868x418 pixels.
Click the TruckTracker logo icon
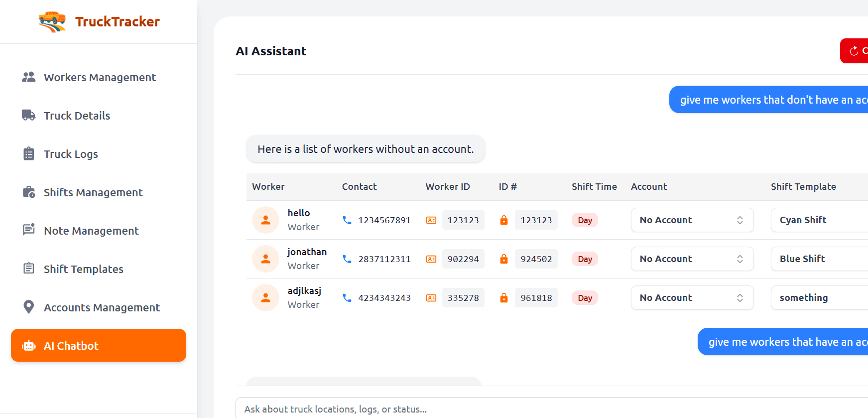[52, 21]
